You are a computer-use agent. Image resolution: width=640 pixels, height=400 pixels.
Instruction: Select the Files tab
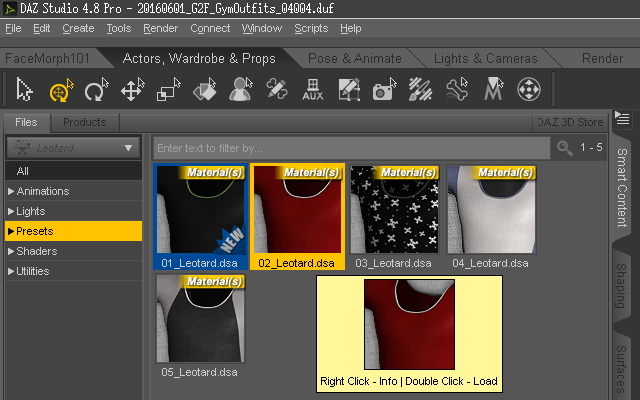point(26,122)
